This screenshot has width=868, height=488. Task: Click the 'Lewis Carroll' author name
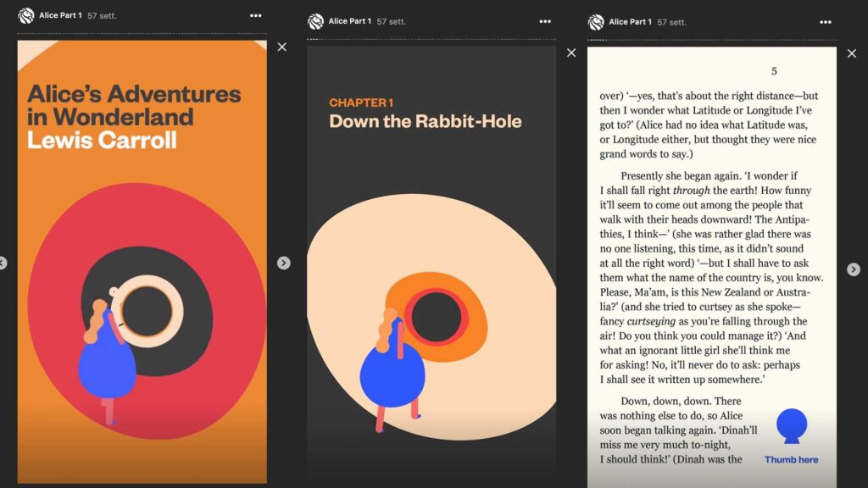[x=102, y=140]
